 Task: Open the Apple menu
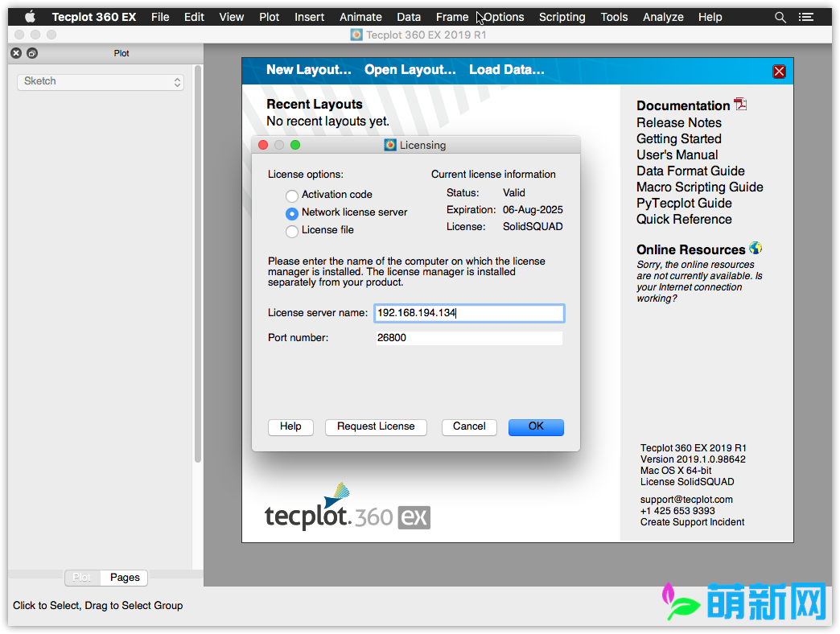click(30, 17)
